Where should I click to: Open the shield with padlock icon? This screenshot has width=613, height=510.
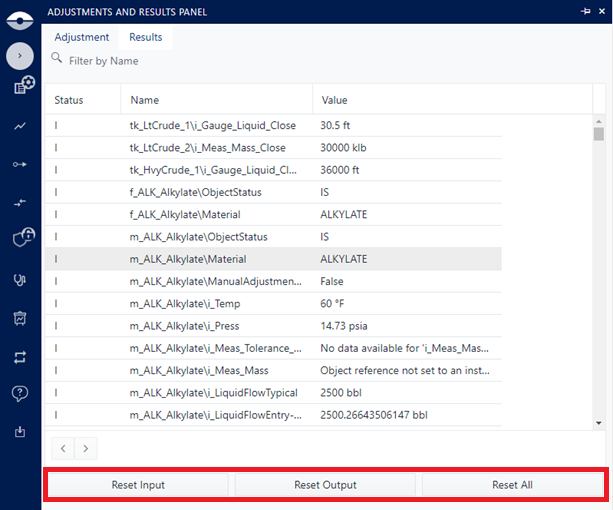click(22, 238)
